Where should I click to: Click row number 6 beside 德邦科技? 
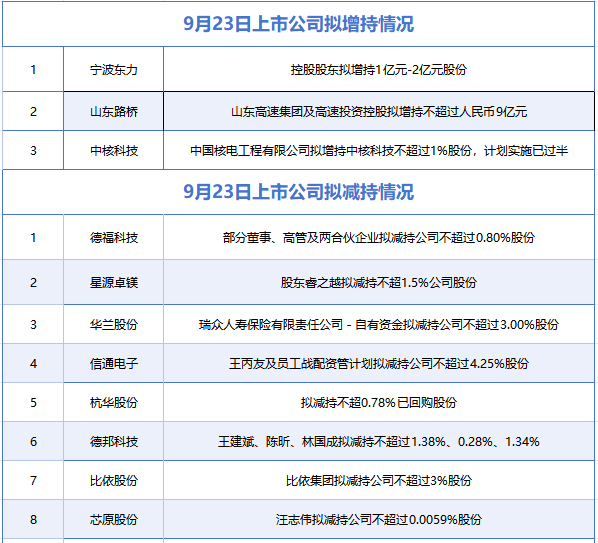click(33, 441)
